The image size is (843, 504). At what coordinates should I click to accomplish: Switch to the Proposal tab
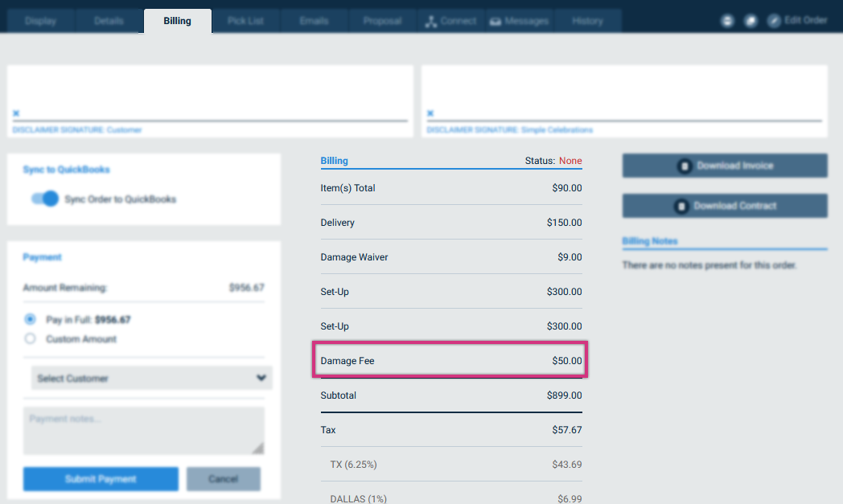(x=382, y=21)
